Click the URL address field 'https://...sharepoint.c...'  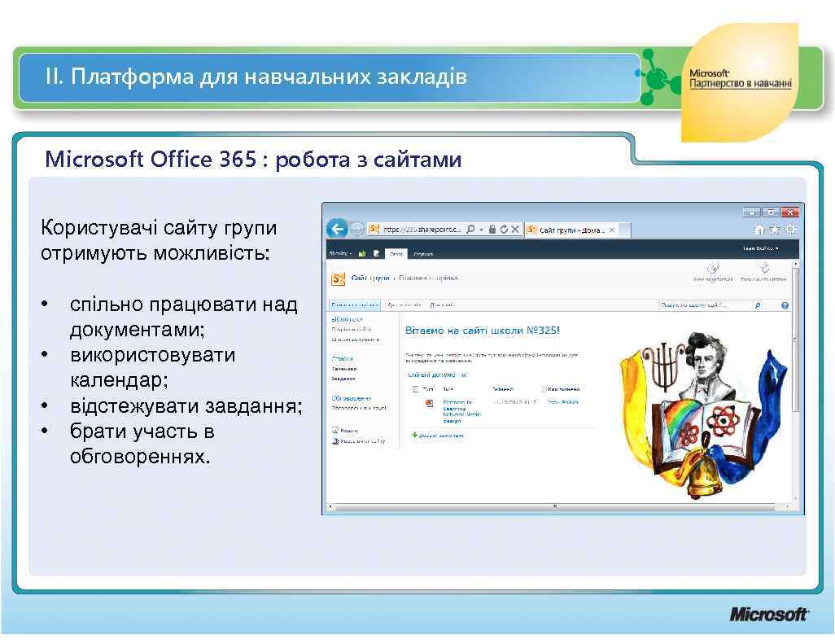pos(422,230)
